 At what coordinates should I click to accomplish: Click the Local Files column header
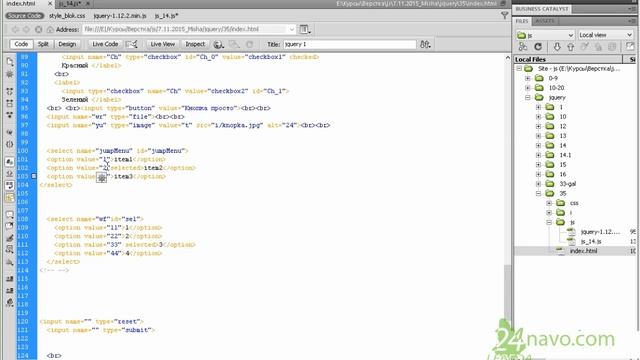point(568,59)
